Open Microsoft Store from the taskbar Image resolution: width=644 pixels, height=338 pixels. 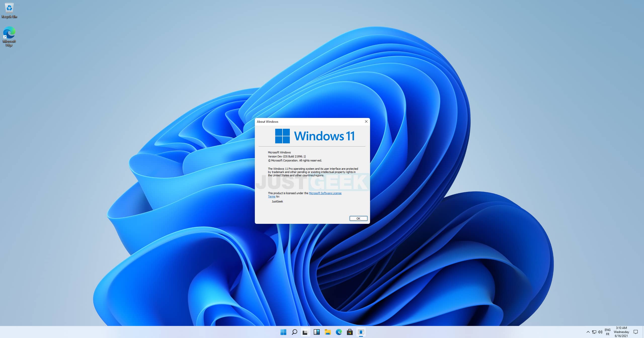tap(350, 332)
